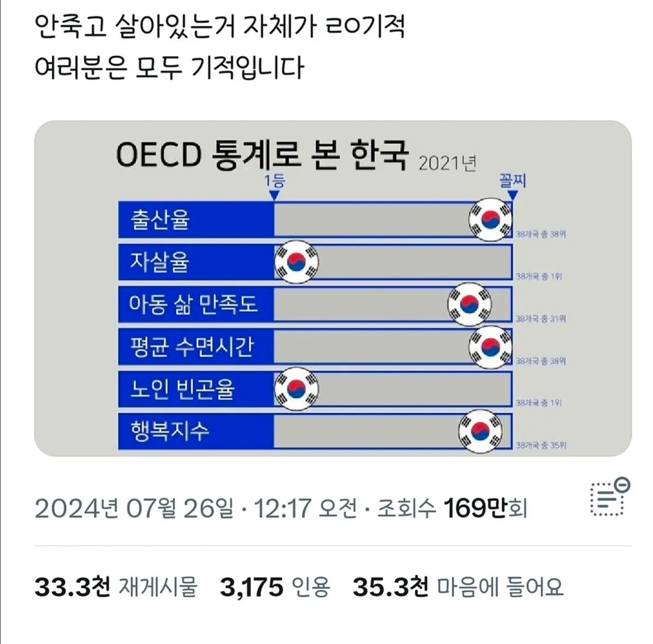Click the Korean flag in the 노인 빈곤율 row
The height and width of the screenshot is (644, 653).
(297, 389)
